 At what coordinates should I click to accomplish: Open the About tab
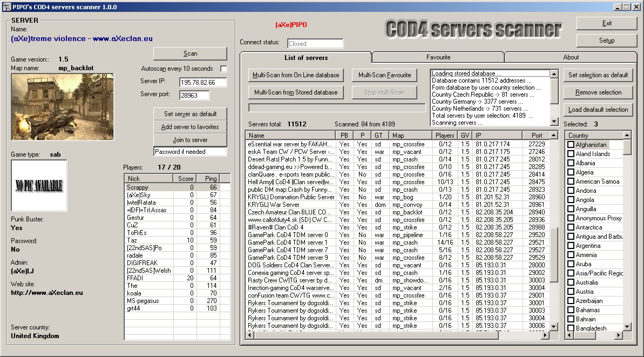(571, 57)
